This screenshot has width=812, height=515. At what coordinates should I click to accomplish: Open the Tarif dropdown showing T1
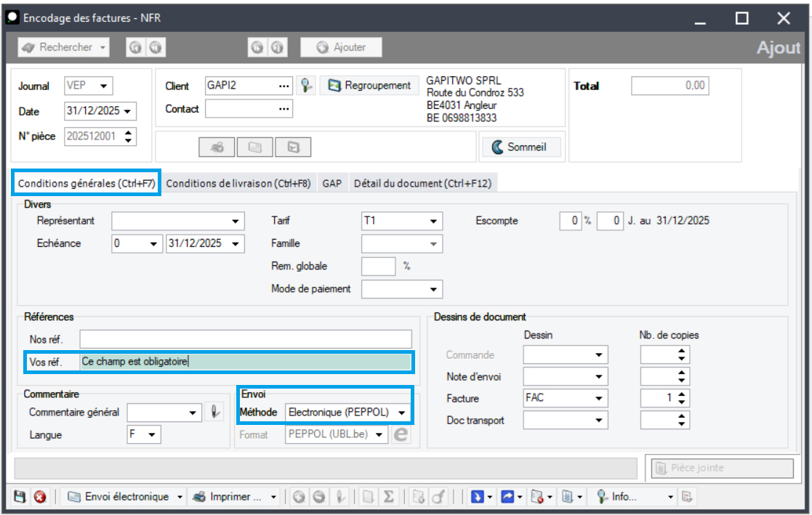pos(433,221)
